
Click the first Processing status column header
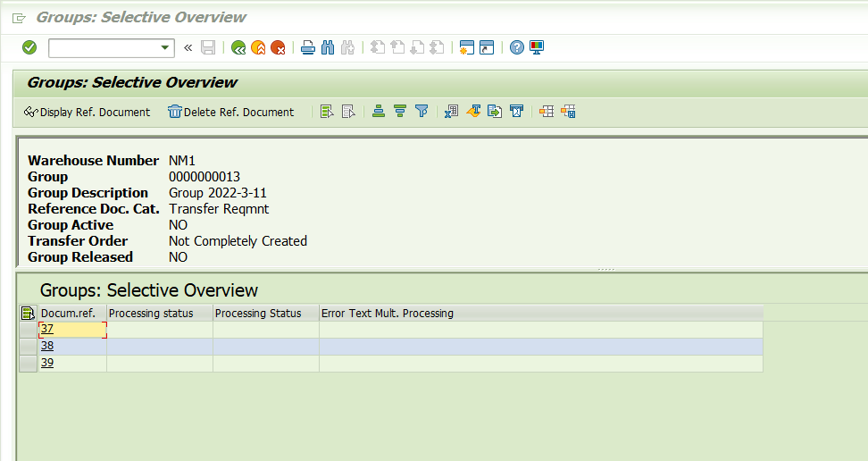tap(160, 313)
